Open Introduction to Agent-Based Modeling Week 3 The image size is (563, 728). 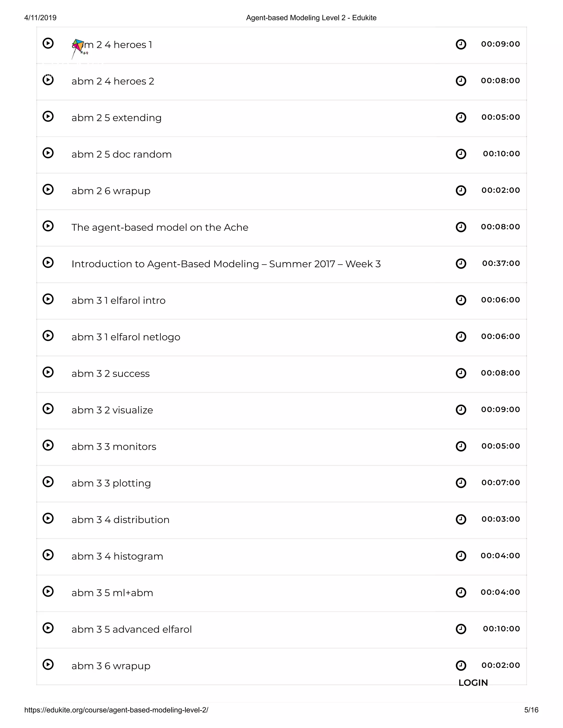226,264
